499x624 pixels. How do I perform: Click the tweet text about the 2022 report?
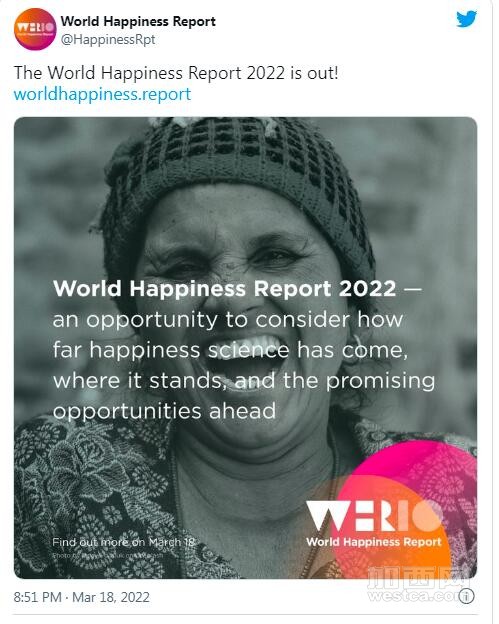(x=178, y=74)
